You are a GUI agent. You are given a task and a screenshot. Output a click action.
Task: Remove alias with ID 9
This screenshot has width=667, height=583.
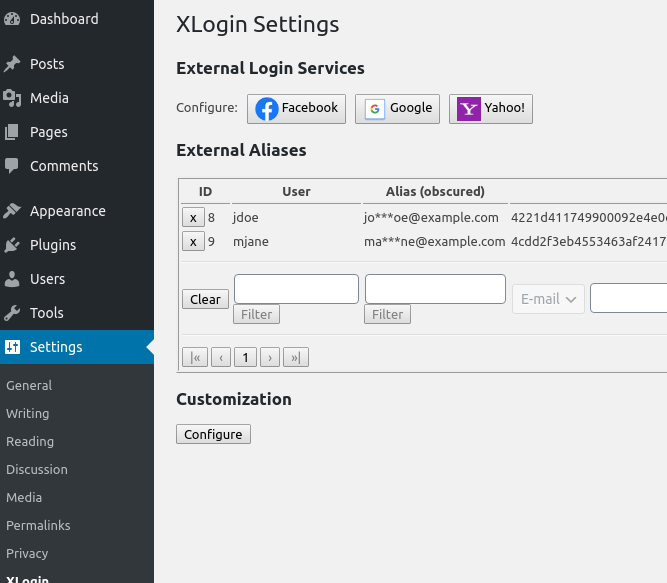(x=193, y=241)
